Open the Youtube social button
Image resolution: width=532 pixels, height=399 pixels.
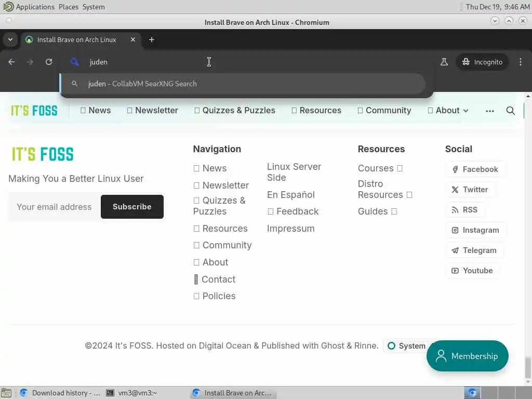472,271
